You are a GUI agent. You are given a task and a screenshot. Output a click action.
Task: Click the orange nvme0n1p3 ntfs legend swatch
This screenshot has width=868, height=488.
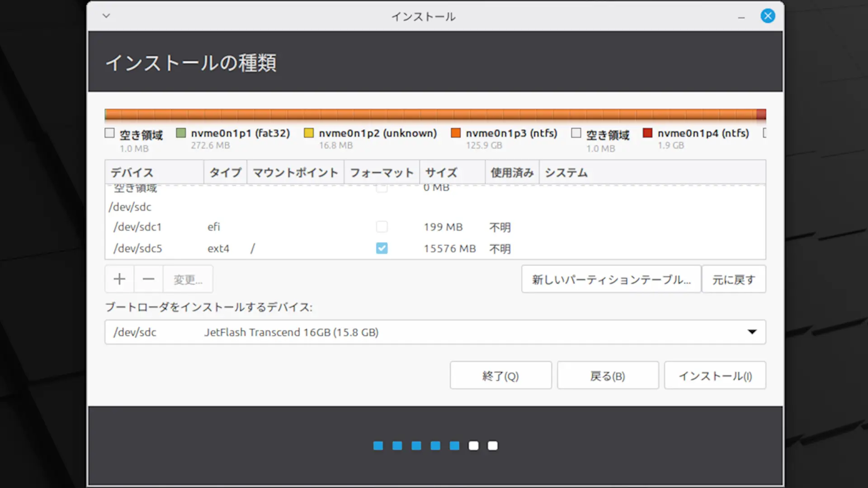point(456,133)
